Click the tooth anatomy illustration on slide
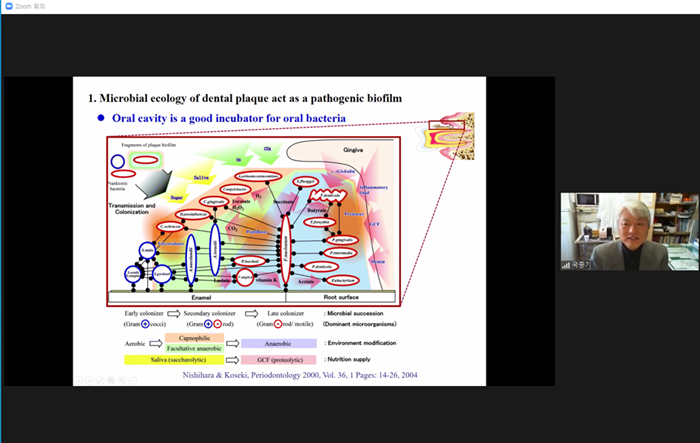The width and height of the screenshot is (700, 443). click(x=445, y=136)
